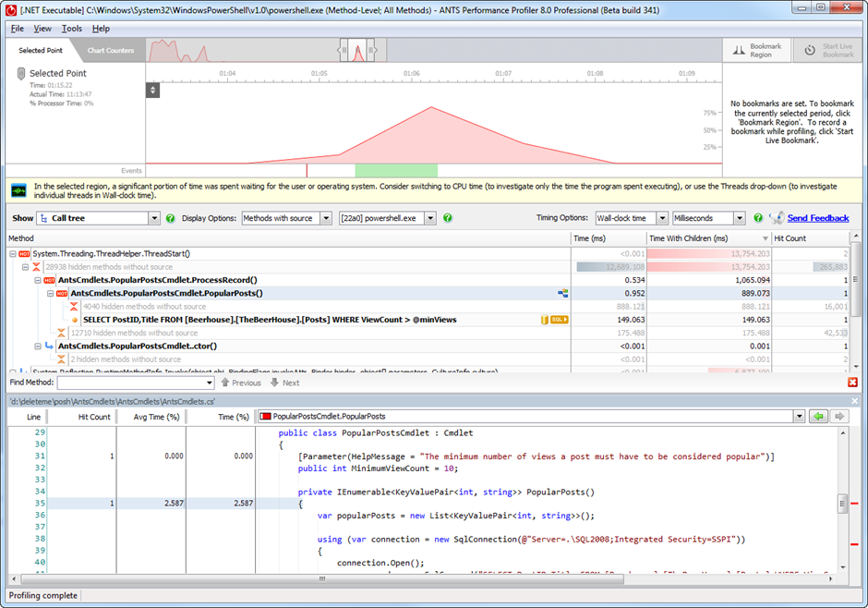Close the Find Method bar

coord(852,382)
